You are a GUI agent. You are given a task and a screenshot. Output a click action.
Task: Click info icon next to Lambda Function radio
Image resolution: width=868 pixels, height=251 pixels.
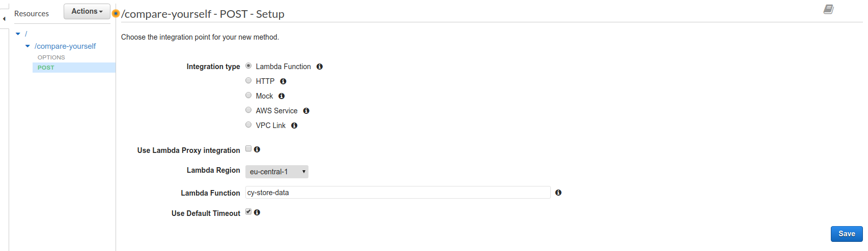coord(320,67)
